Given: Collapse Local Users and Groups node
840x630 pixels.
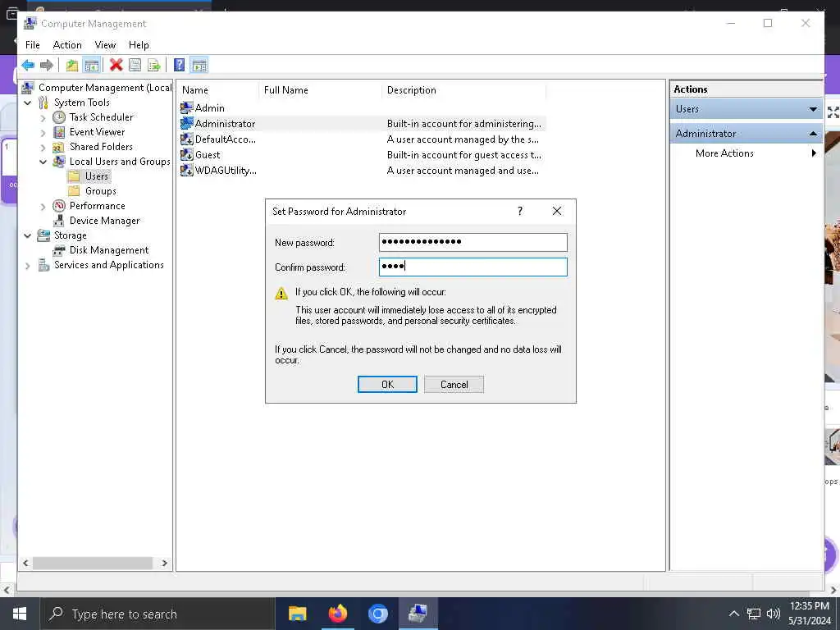Looking at the screenshot, I should [x=43, y=162].
